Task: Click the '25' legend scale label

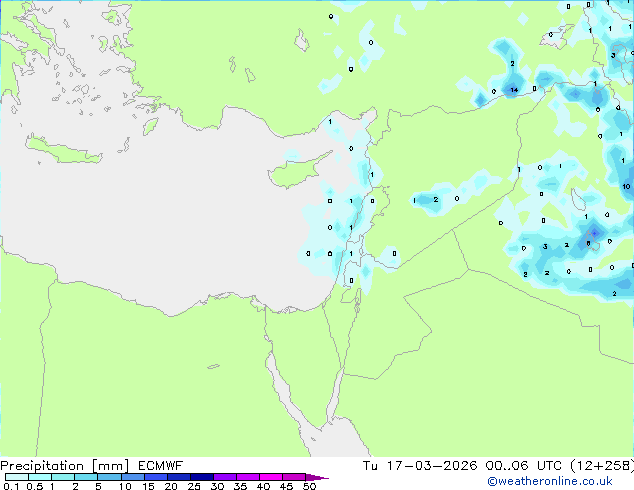Action: (194, 486)
